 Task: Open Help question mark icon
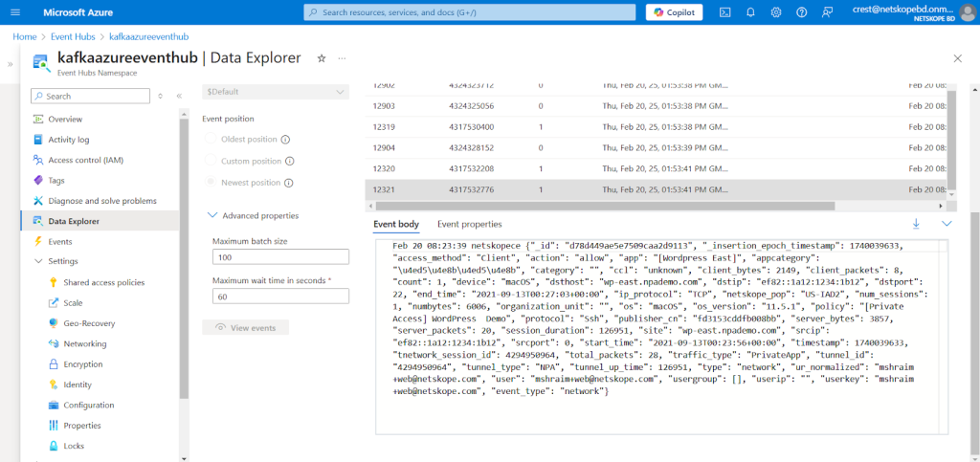coord(802,12)
